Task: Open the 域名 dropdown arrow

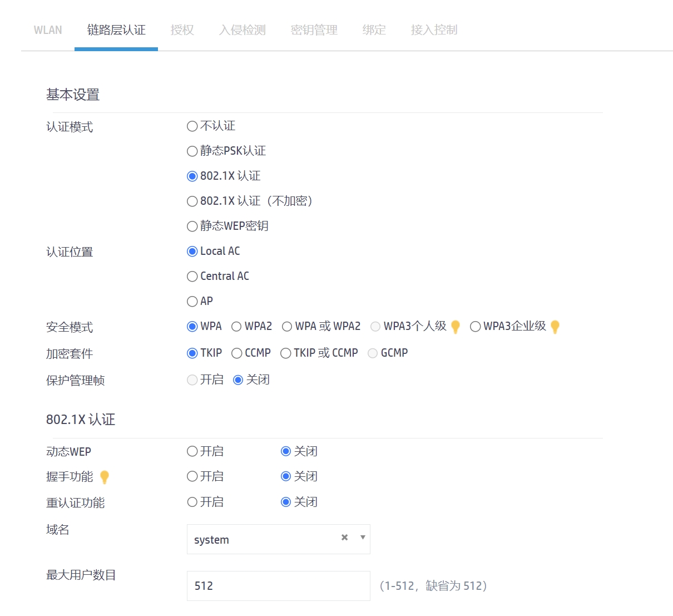Action: [363, 538]
